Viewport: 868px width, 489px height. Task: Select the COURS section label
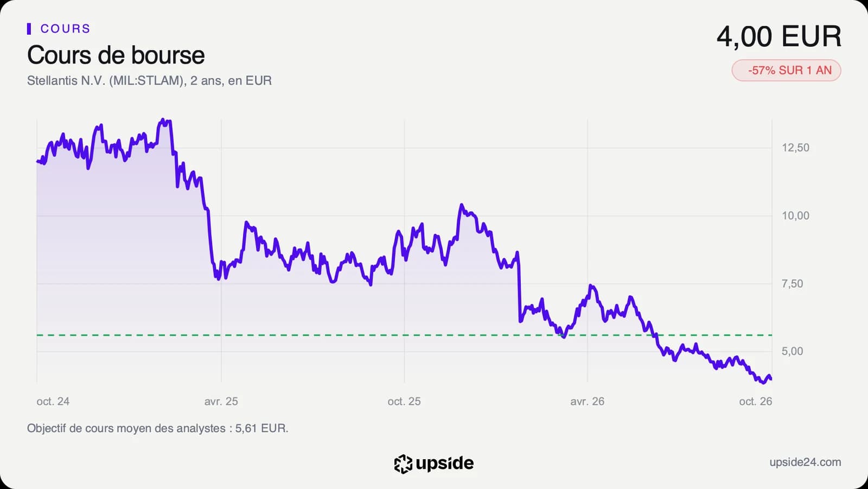click(66, 29)
